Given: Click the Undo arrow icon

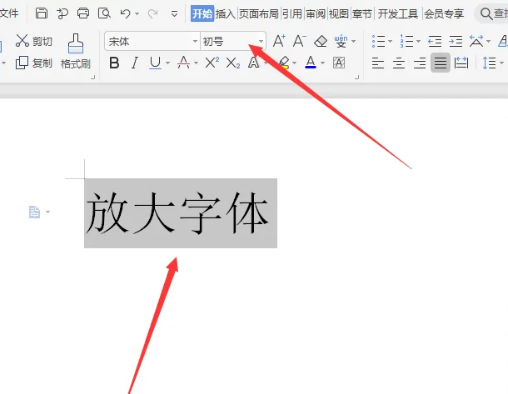Looking at the screenshot, I should (125, 14).
